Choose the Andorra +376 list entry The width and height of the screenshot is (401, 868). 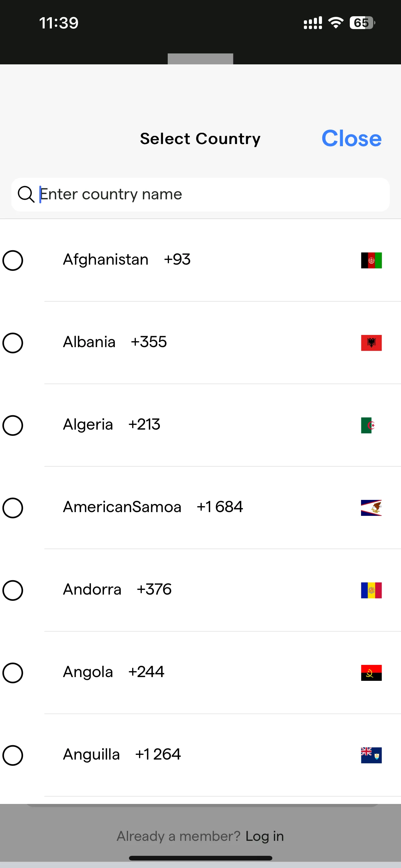point(200,590)
